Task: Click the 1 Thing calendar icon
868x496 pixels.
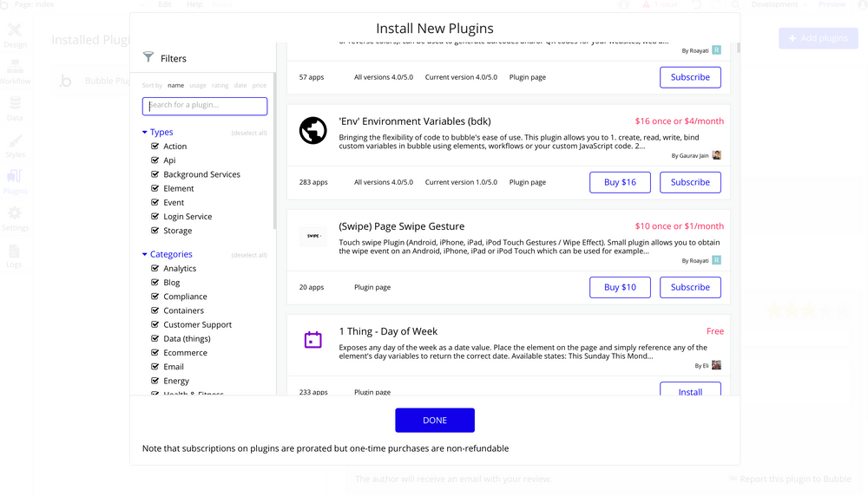Action: click(312, 340)
